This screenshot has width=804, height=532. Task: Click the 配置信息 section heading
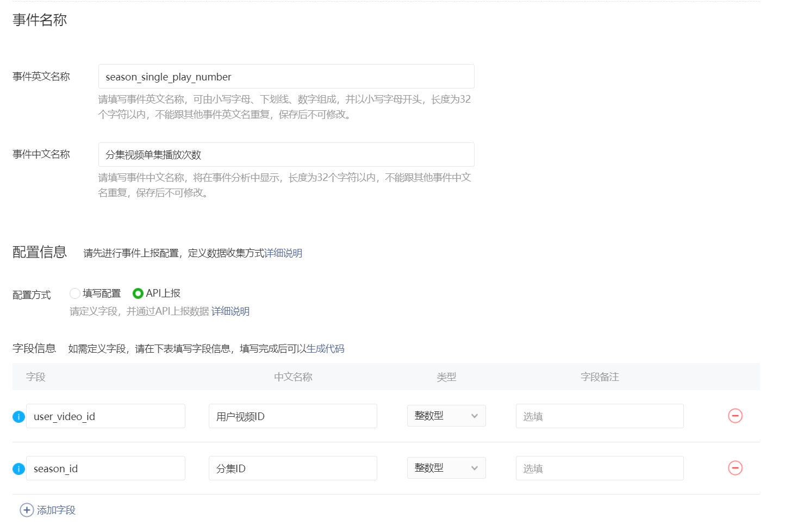click(40, 252)
